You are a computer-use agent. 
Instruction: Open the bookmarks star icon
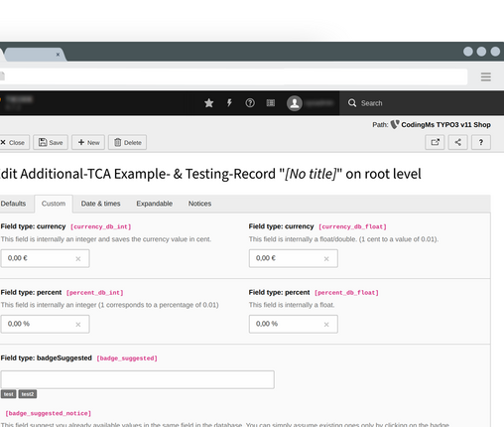(x=208, y=103)
